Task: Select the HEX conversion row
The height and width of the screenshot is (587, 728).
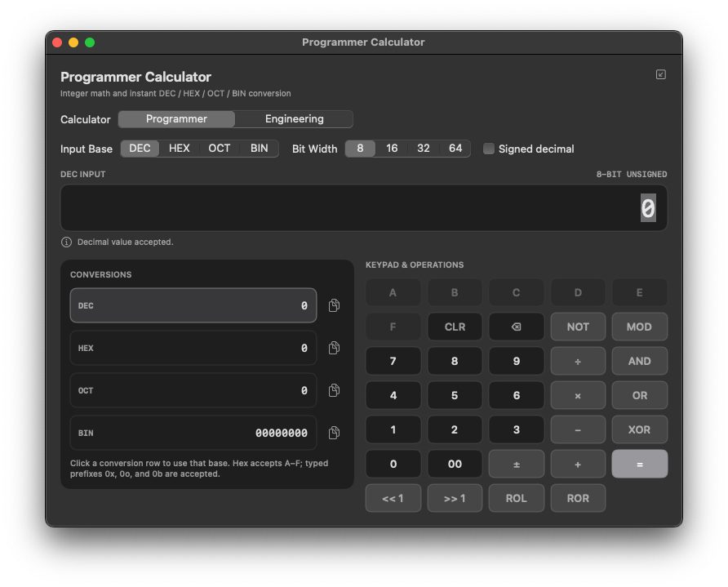Action: click(193, 348)
